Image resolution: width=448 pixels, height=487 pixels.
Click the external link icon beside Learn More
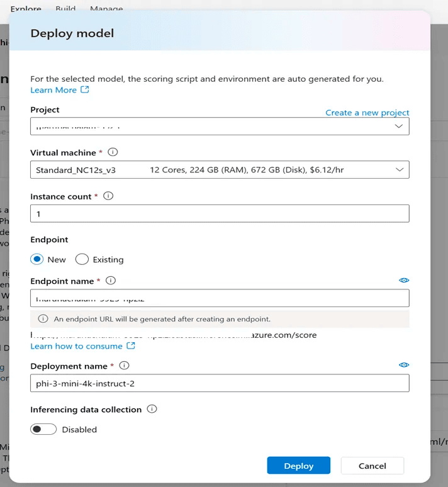pos(85,90)
